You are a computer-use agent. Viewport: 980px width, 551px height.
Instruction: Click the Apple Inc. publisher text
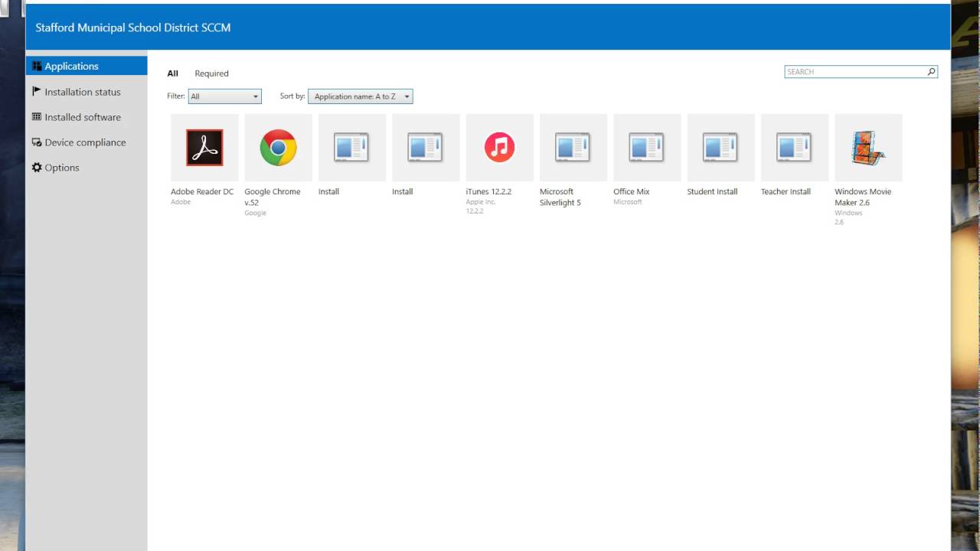tap(481, 202)
